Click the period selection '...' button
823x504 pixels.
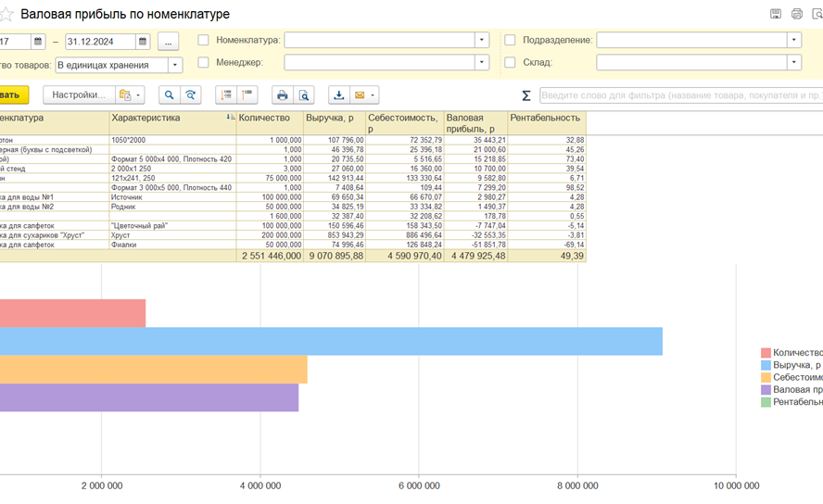point(168,42)
